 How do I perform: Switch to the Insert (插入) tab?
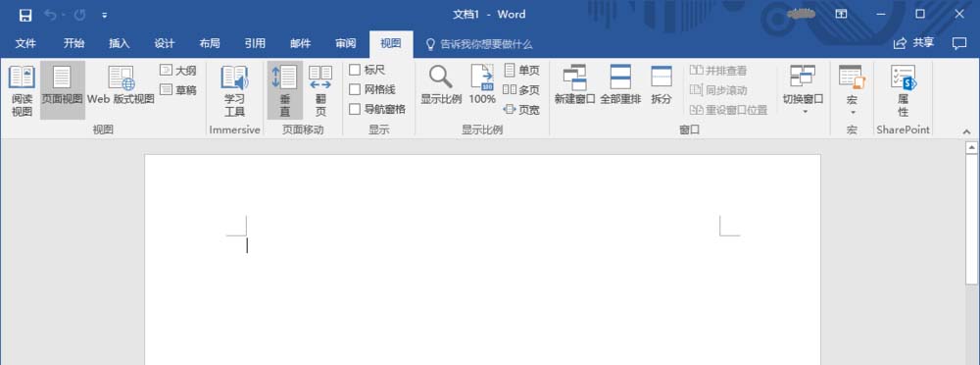click(x=120, y=44)
